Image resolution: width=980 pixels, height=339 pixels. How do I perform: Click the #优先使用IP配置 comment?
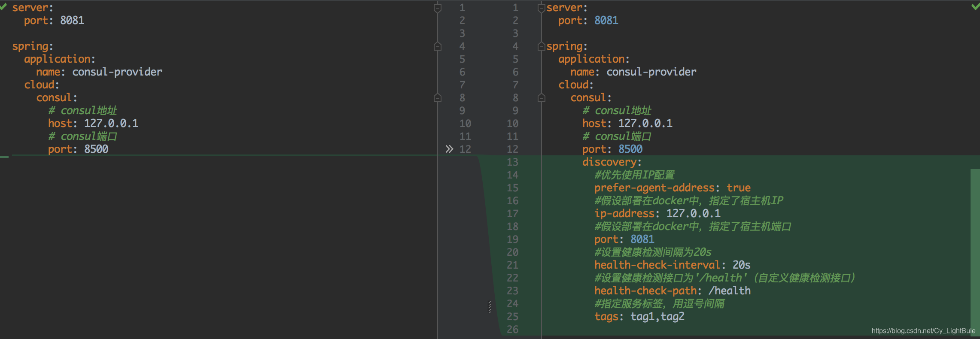tap(634, 175)
